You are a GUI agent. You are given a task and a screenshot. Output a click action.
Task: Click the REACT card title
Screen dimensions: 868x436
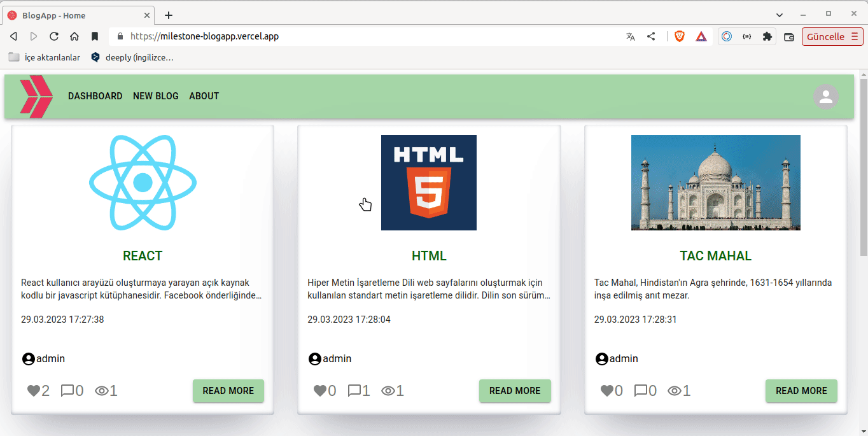pos(143,256)
